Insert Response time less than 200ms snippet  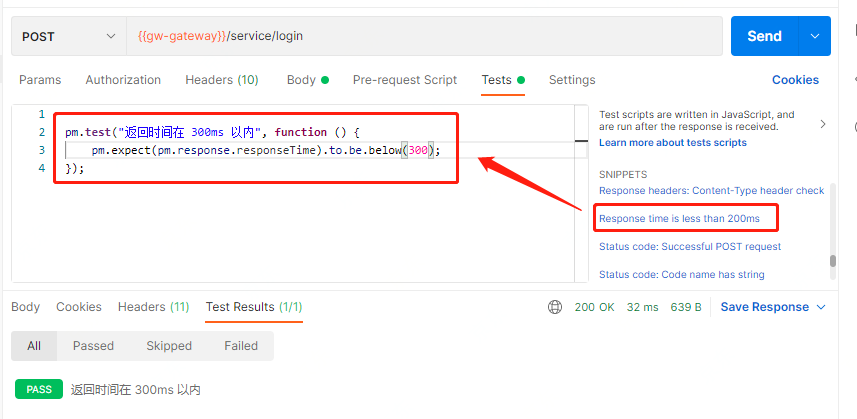coord(679,219)
